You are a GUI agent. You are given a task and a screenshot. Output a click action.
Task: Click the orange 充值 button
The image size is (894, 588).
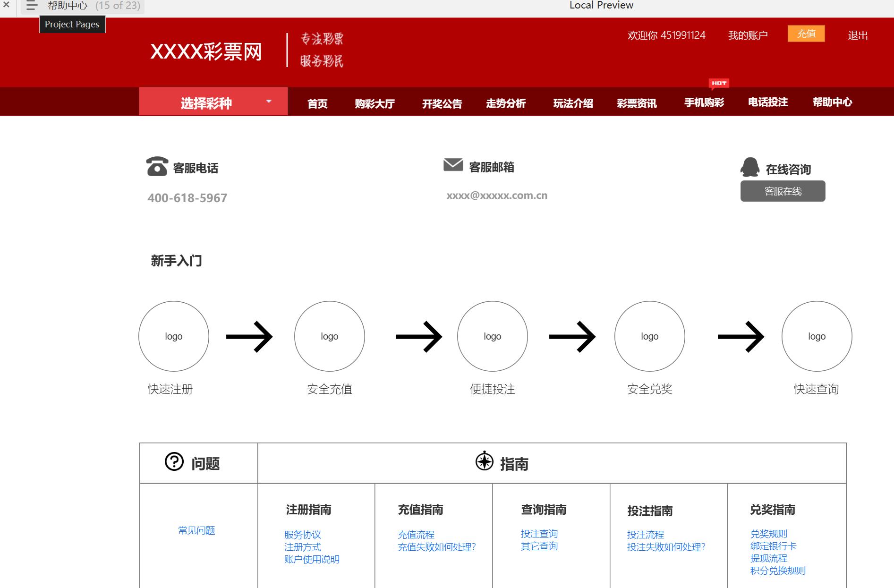pos(806,34)
